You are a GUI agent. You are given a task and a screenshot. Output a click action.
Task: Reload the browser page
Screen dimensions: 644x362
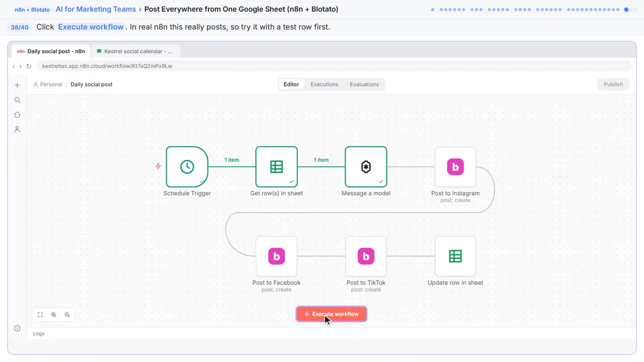29,66
